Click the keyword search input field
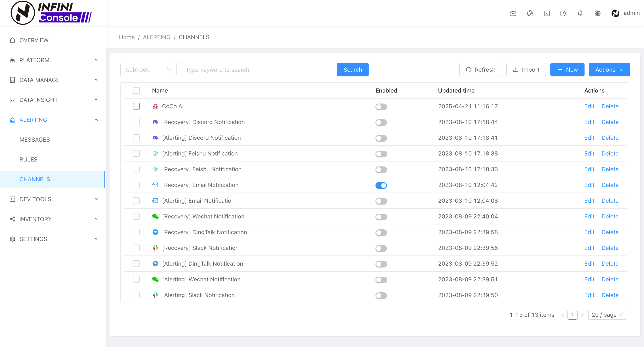The width and height of the screenshot is (644, 347). click(259, 70)
